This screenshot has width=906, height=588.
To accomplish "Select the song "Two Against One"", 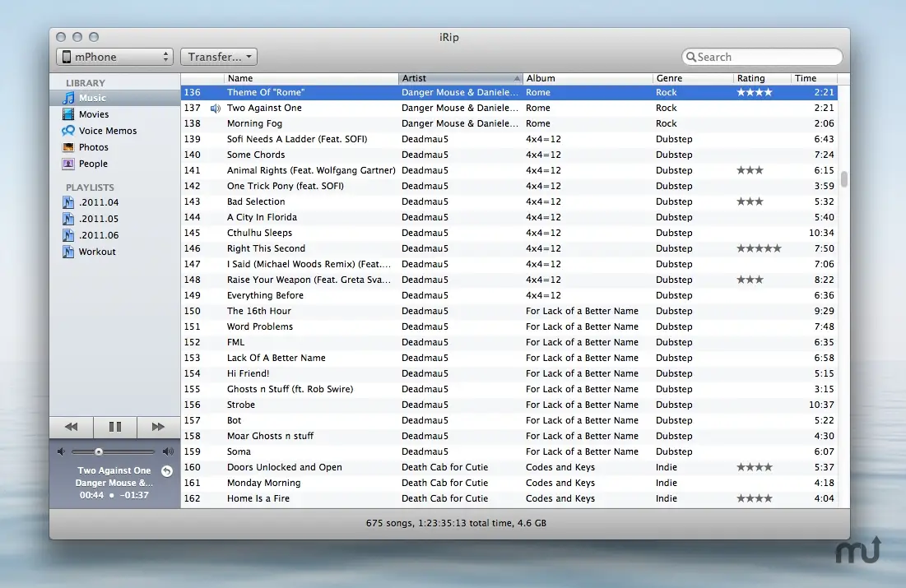I will click(509, 108).
